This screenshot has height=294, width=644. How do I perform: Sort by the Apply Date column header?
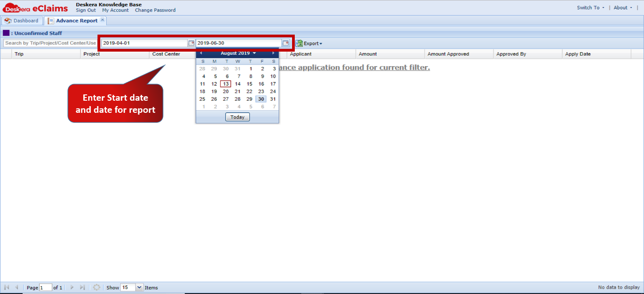click(597, 54)
